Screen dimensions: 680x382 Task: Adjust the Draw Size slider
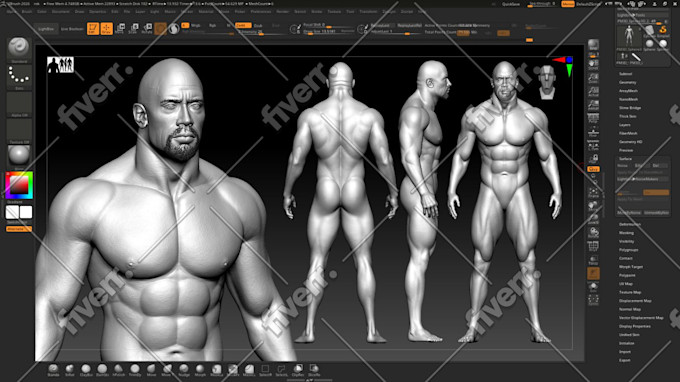coord(328,32)
